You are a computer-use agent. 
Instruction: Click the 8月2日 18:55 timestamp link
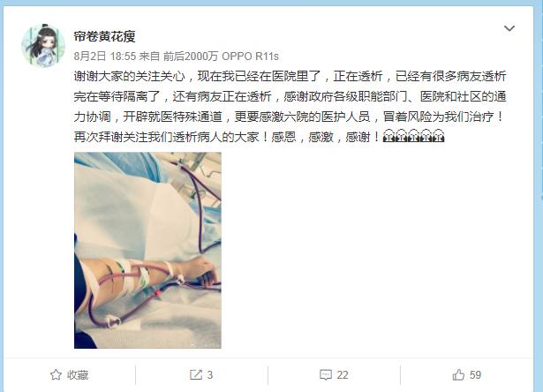pyautogui.click(x=105, y=57)
